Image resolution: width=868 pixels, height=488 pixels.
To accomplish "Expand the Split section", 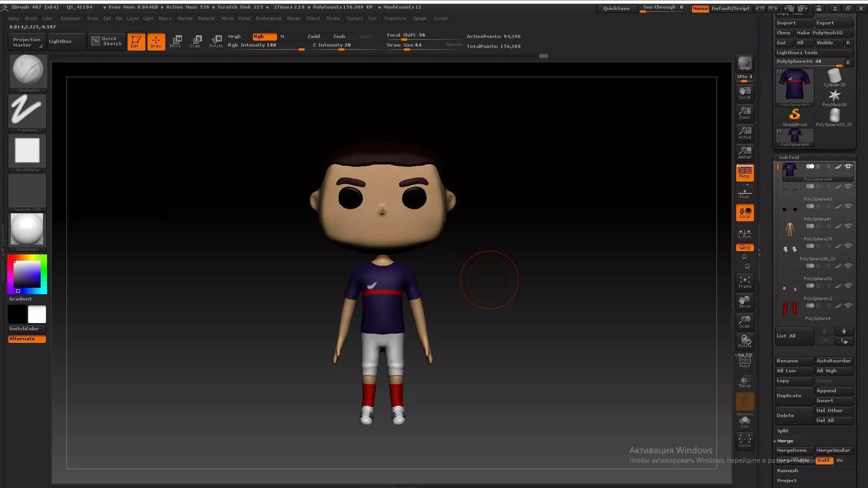I will (x=783, y=431).
